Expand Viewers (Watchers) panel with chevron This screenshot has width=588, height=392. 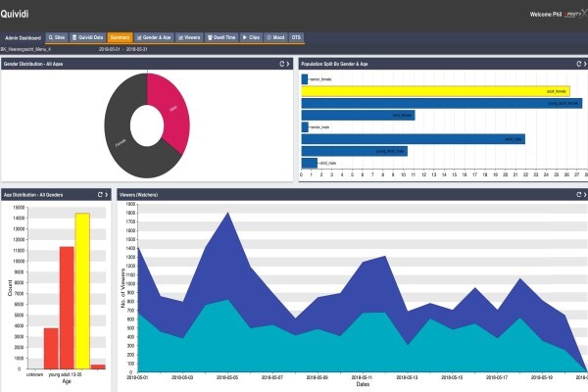pyautogui.click(x=585, y=195)
